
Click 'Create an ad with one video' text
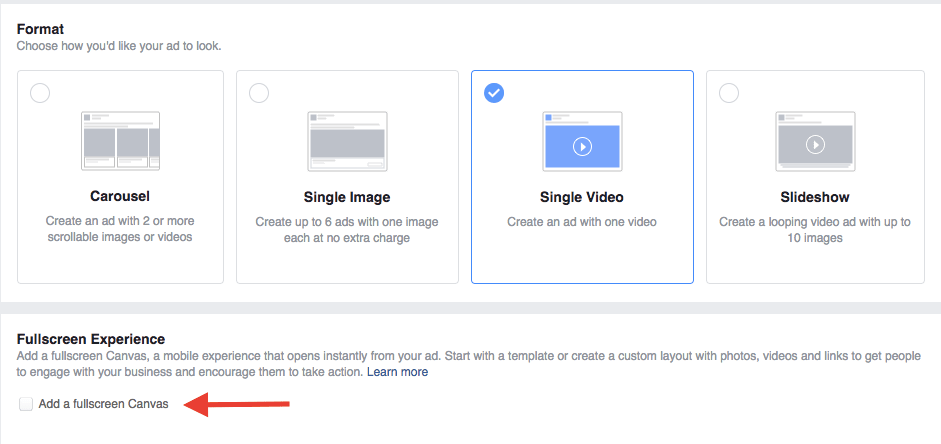pos(582,222)
